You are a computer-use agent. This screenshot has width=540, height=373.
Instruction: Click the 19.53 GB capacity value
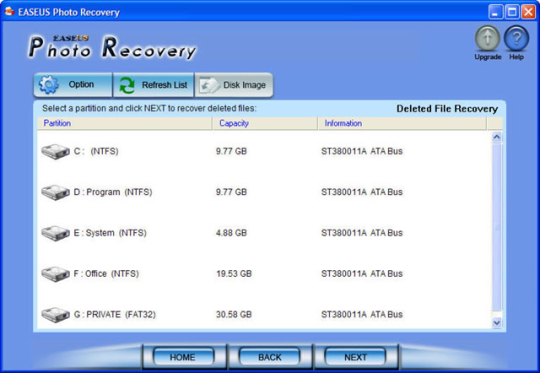click(234, 274)
